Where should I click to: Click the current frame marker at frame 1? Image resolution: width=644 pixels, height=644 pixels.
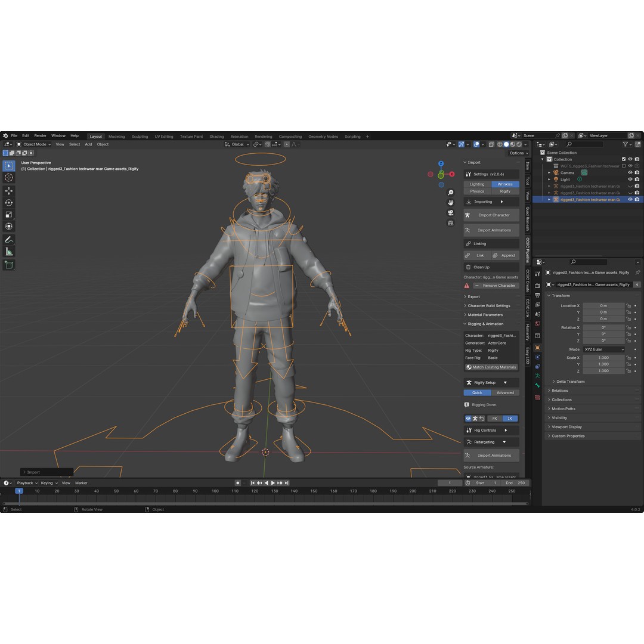click(x=19, y=491)
